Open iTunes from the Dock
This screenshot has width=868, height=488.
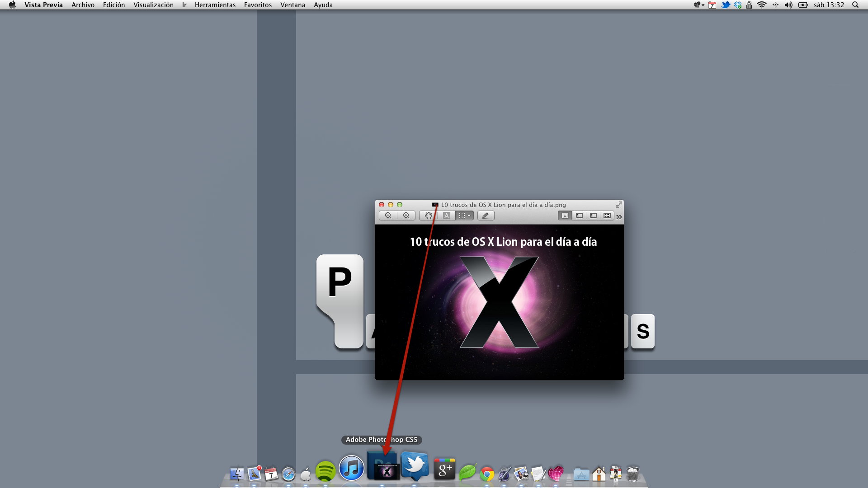pyautogui.click(x=351, y=468)
